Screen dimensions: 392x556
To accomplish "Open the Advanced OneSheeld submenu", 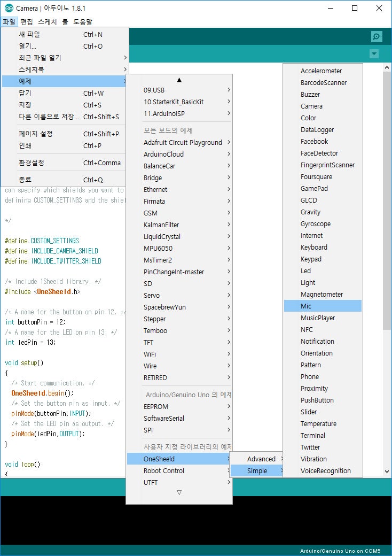I will pyautogui.click(x=257, y=459).
